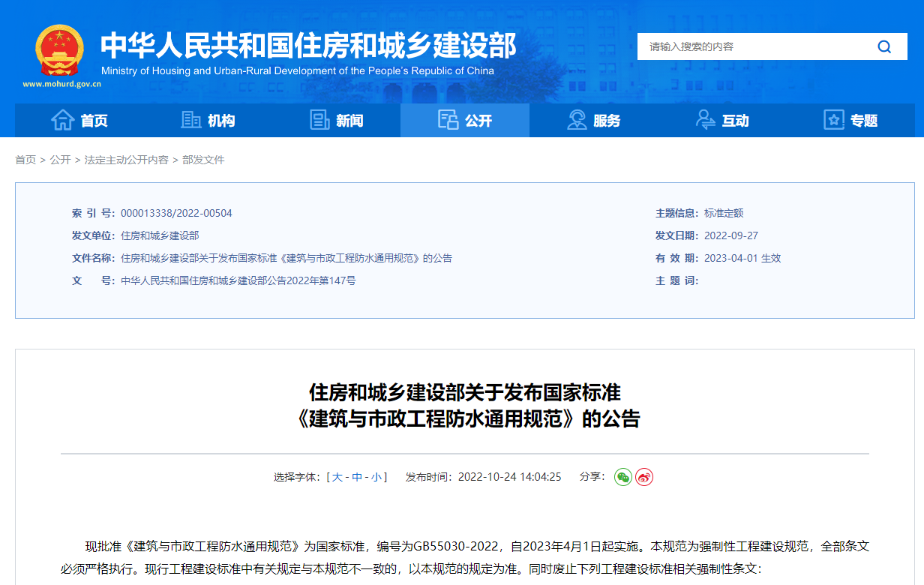Click the www.mohurd.gov.cn site address
924x585 pixels.
(61, 84)
